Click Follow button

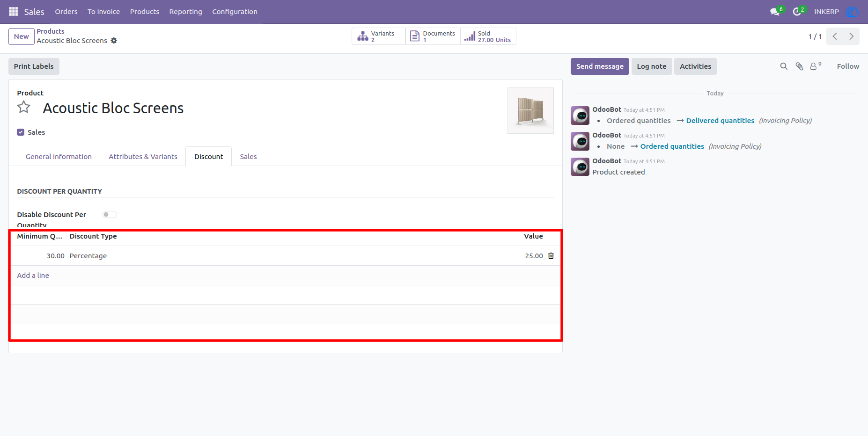click(848, 66)
